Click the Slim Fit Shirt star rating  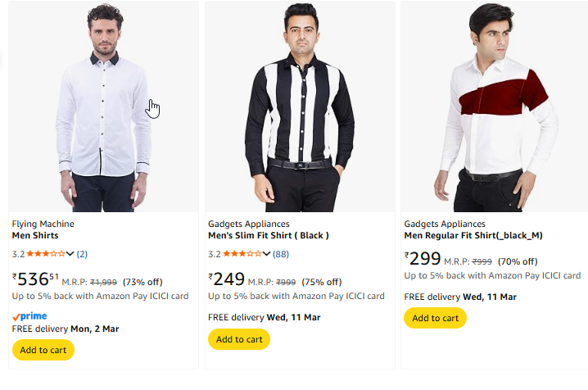tap(242, 254)
